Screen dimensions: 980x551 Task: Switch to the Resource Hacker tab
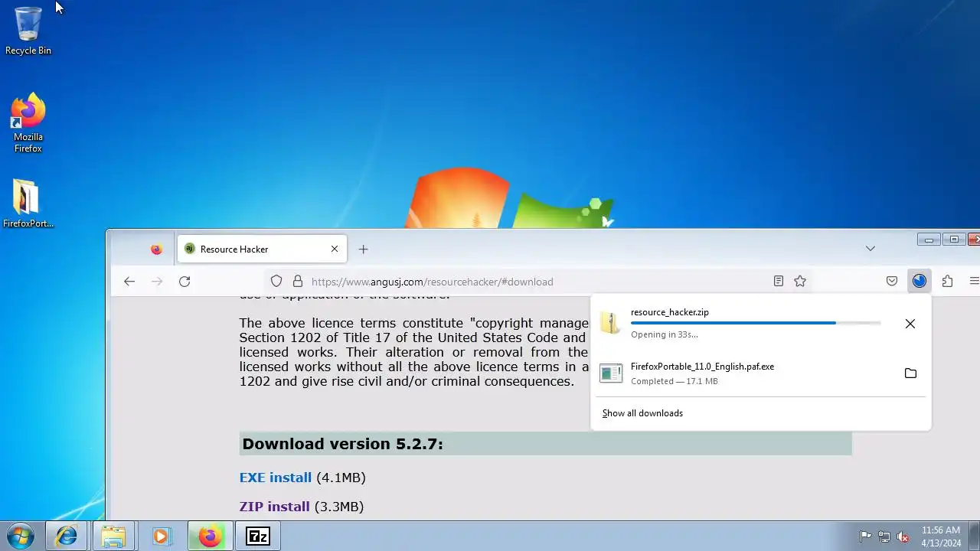263,249
